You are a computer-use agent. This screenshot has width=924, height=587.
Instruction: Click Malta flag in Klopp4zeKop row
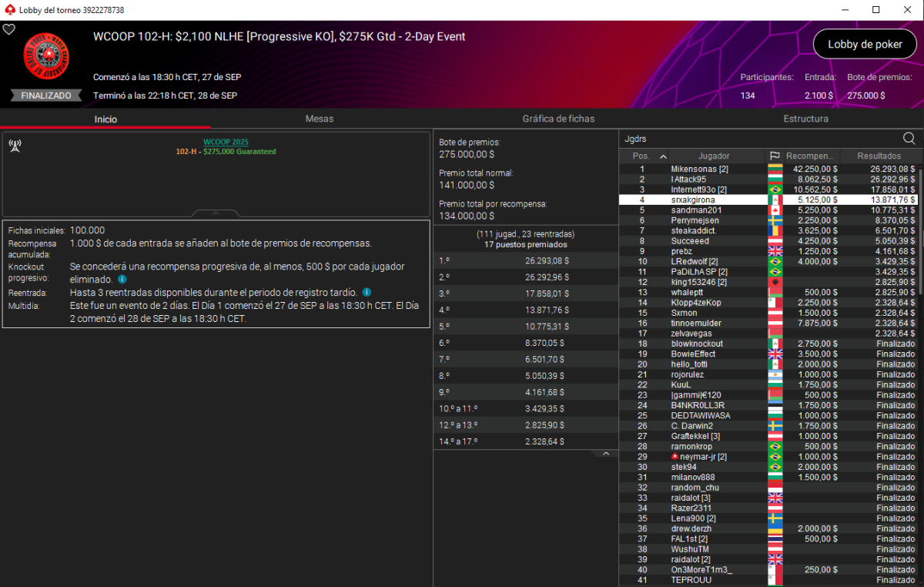coord(775,303)
